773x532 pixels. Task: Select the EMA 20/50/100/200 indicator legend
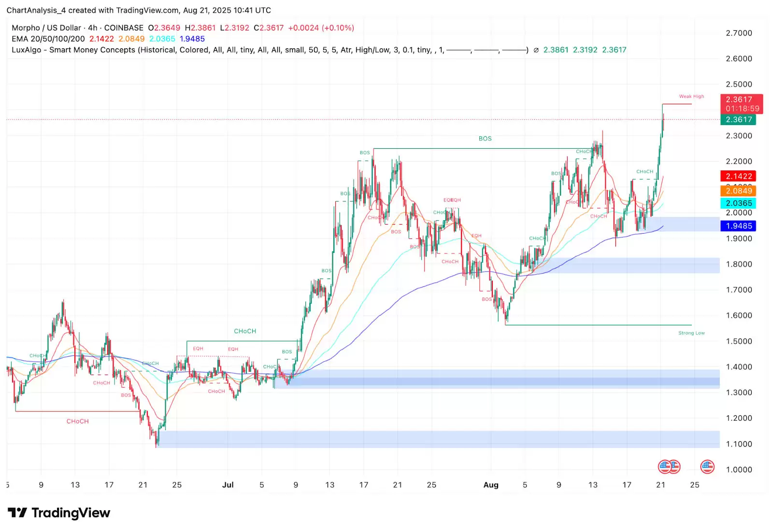click(x=48, y=39)
